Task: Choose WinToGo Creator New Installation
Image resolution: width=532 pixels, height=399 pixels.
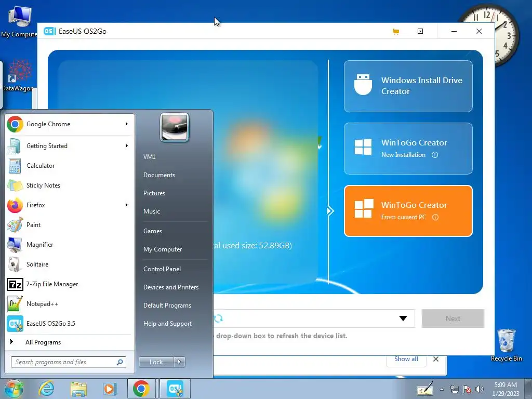Action: coord(408,149)
